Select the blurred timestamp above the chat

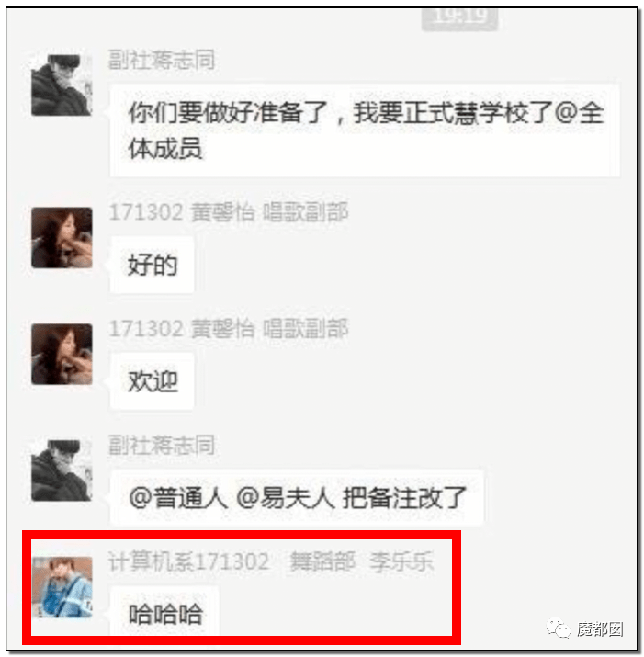click(459, 17)
